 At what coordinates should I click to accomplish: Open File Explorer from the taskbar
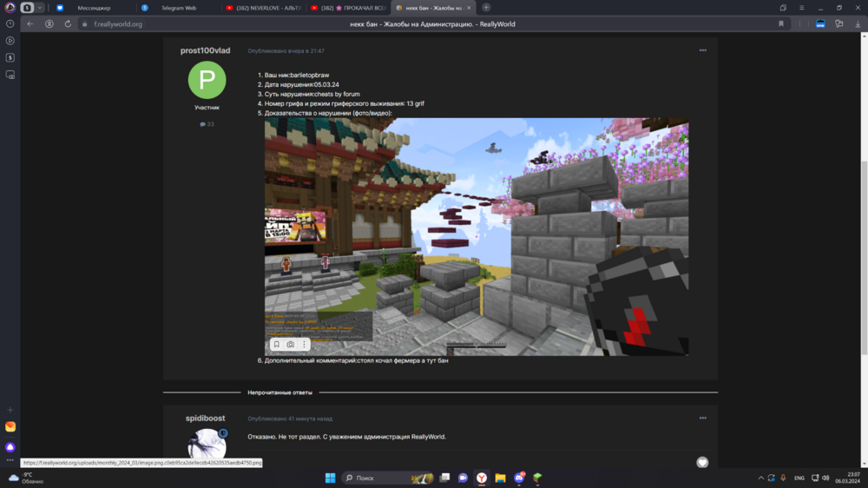pyautogui.click(x=500, y=478)
